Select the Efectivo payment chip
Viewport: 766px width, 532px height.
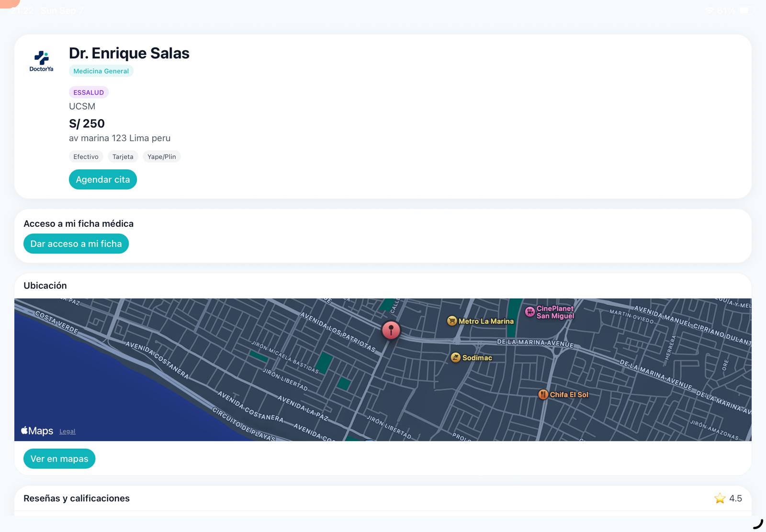(x=86, y=156)
